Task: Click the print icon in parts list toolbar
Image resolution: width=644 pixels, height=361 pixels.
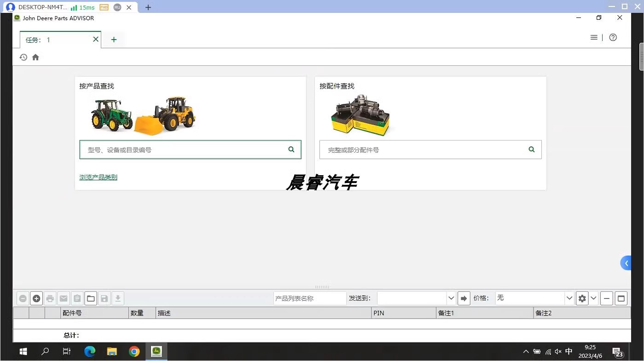Action: click(x=50, y=298)
